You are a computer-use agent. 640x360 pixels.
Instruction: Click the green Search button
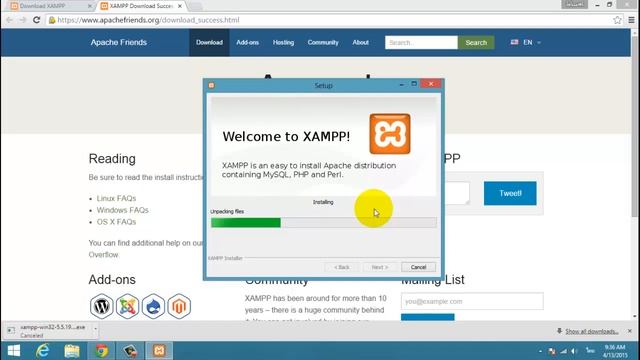click(476, 42)
